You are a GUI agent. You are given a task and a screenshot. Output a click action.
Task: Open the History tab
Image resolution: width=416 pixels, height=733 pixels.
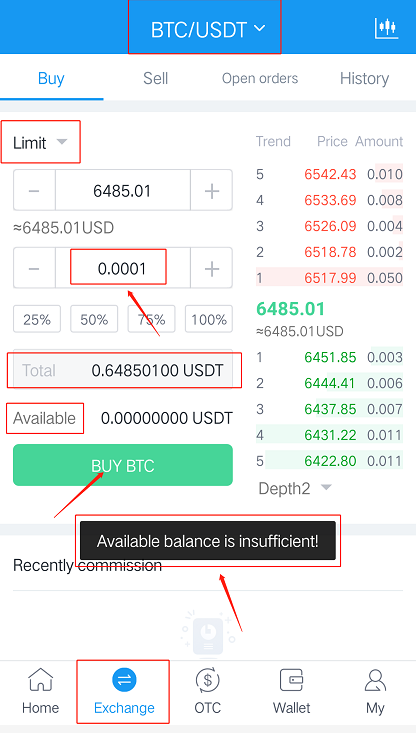[x=364, y=78]
